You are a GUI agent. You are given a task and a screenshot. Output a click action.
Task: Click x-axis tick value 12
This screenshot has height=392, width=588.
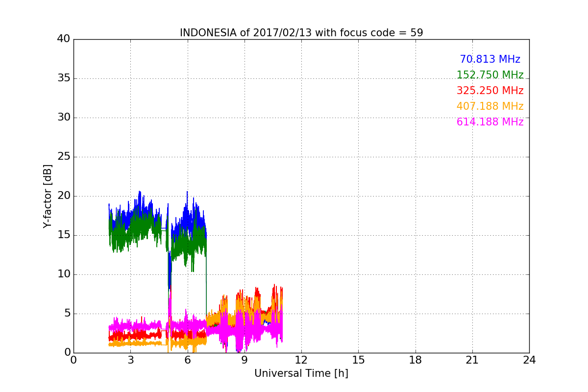301,360
